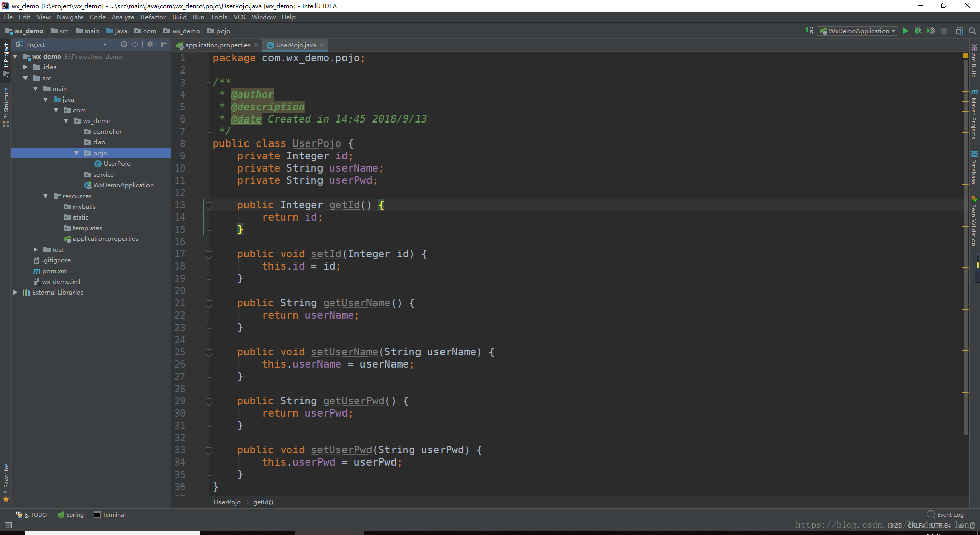Screen dimensions: 980x535
Task: Fold the Javadoc comment at line 3
Action: [209, 82]
